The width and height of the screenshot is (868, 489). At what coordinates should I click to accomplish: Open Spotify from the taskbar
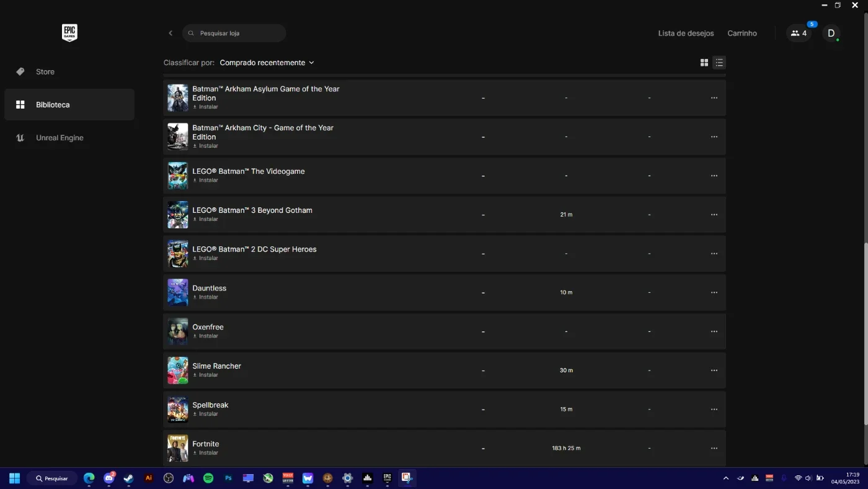click(x=208, y=478)
